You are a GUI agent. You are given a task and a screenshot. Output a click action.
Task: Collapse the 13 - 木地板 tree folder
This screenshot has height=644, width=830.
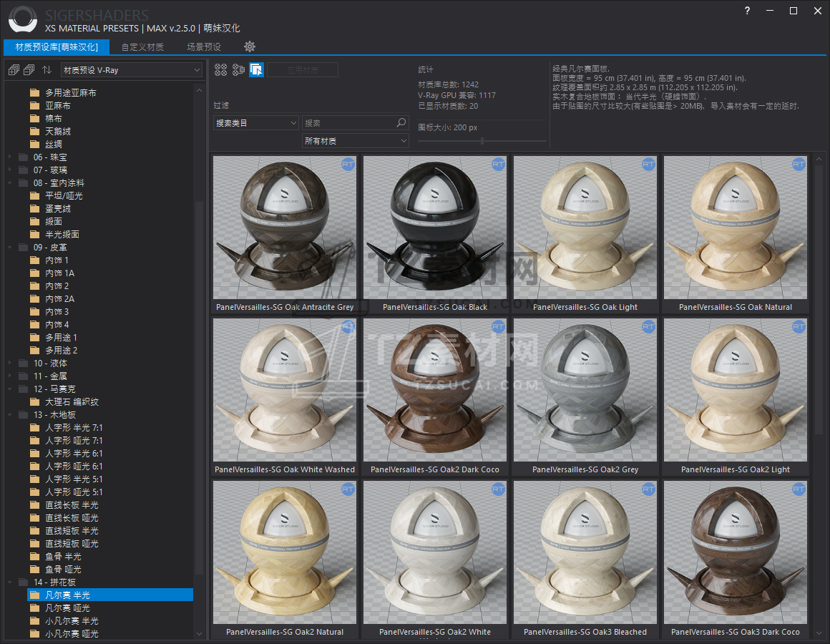click(10, 414)
